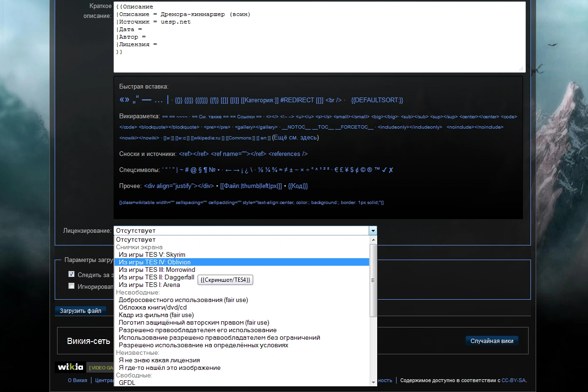Click the 'Загрузить файл' upload button
The height and width of the screenshot is (392, 588).
[x=81, y=310]
